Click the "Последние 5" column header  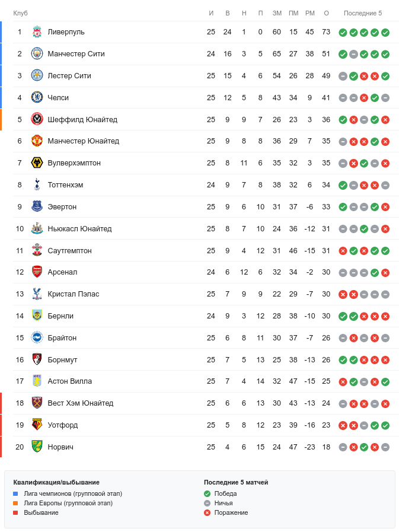[x=363, y=13]
